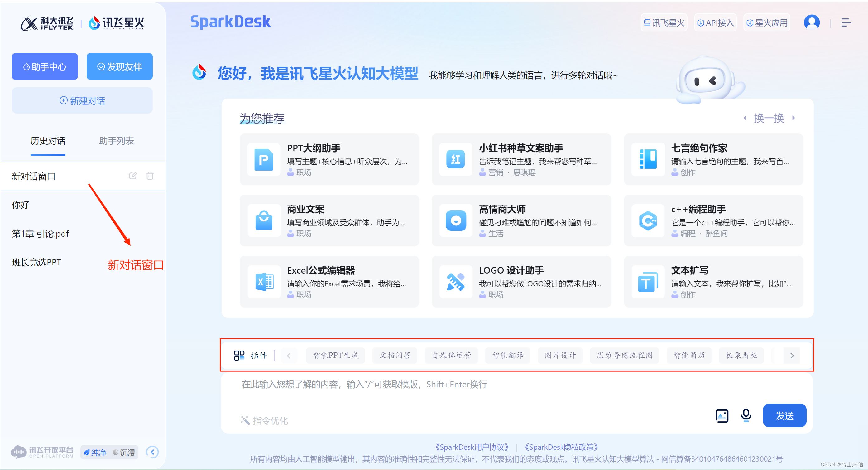Viewport: 868px width, 470px height.
Task: Start a 新建对话 conversation
Action: pos(82,100)
